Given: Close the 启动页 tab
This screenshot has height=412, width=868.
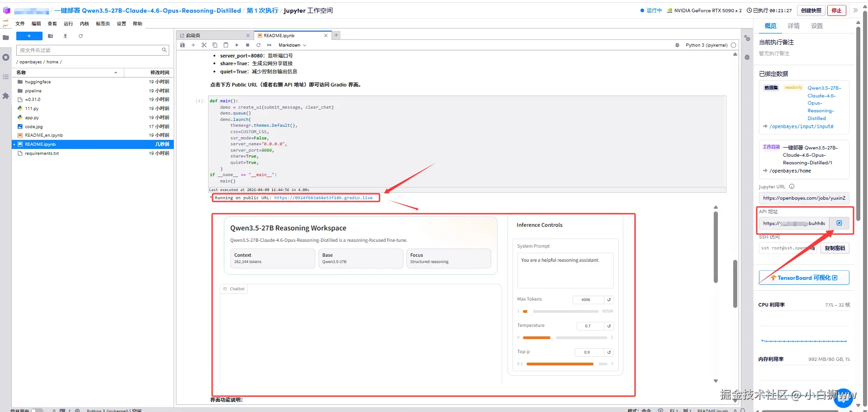Looking at the screenshot, I should click(x=248, y=35).
